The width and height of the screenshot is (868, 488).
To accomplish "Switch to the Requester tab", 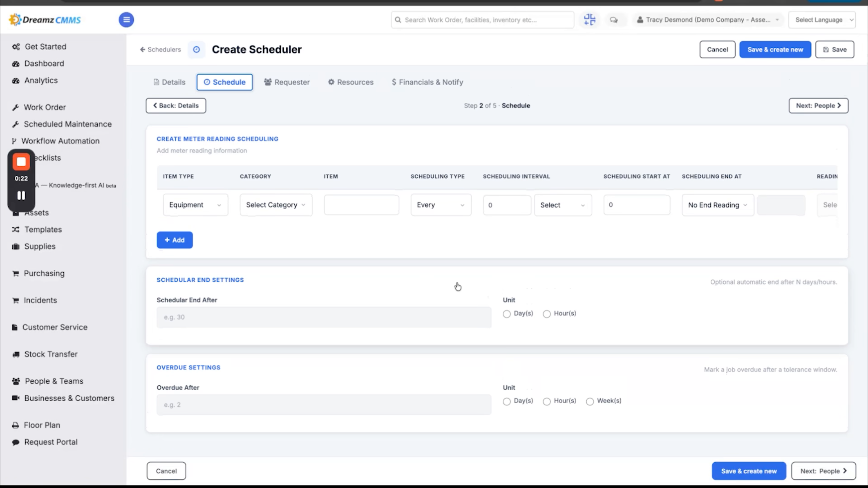I will pyautogui.click(x=287, y=82).
